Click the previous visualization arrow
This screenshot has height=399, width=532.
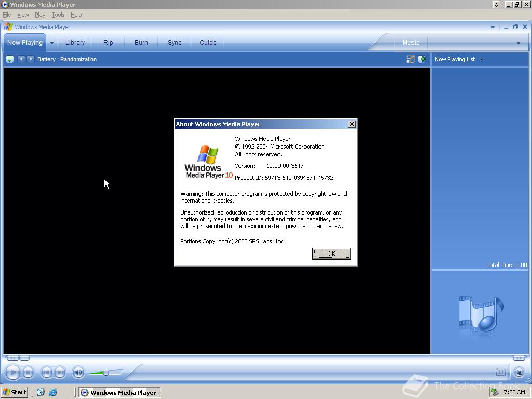21,59
